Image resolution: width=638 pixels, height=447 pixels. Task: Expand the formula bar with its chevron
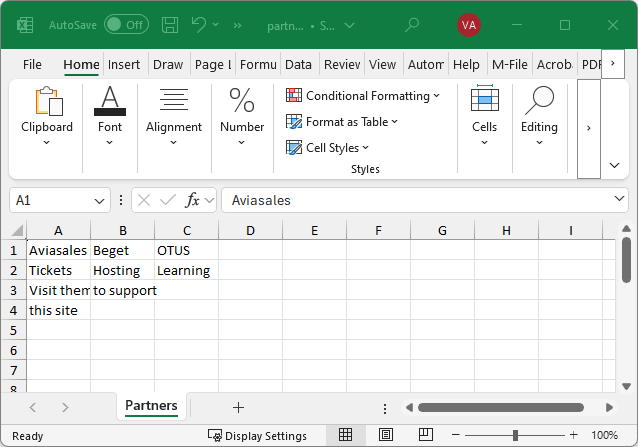click(619, 198)
